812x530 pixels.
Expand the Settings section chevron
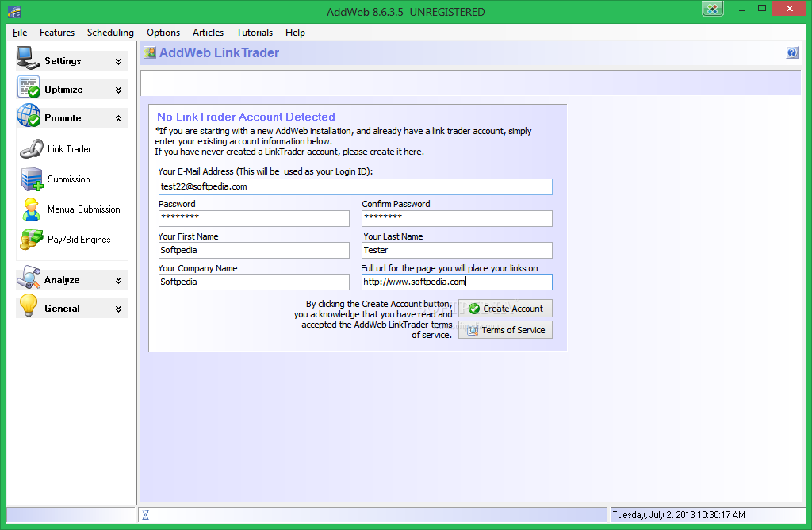point(119,61)
